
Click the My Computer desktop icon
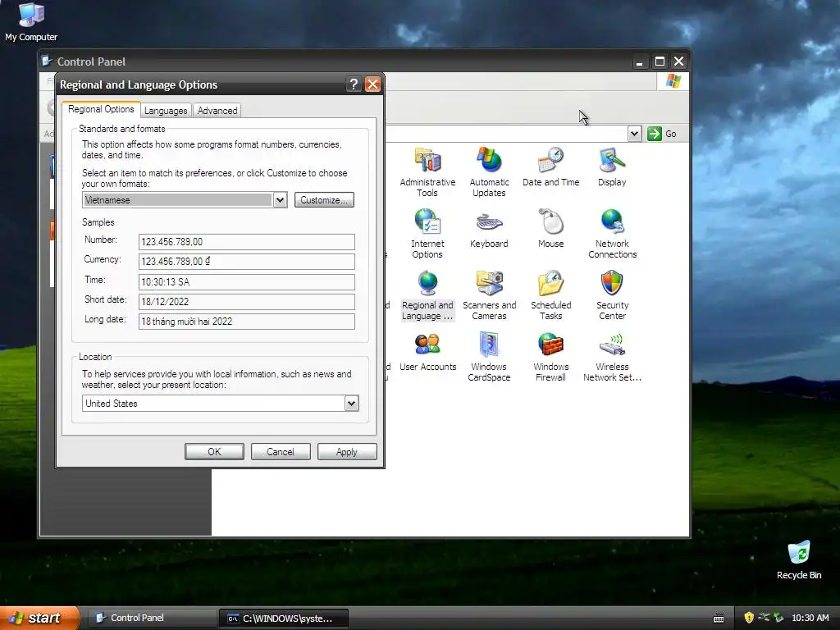click(31, 22)
